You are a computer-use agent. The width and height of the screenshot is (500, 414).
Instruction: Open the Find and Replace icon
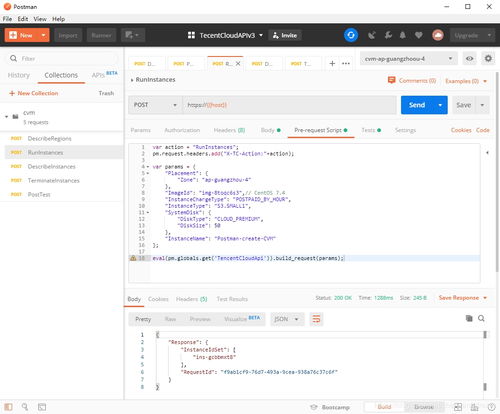[x=25, y=407]
